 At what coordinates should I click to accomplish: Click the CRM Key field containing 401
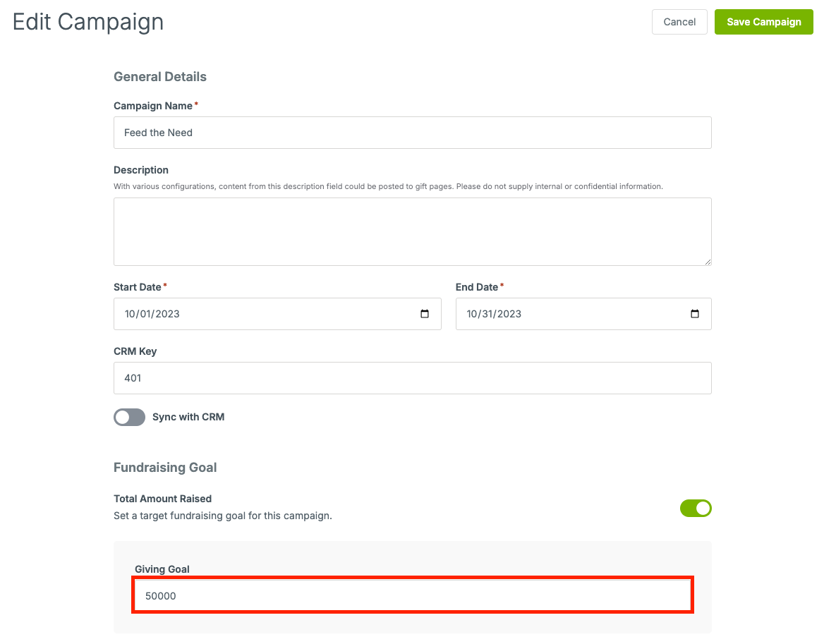pyautogui.click(x=412, y=378)
